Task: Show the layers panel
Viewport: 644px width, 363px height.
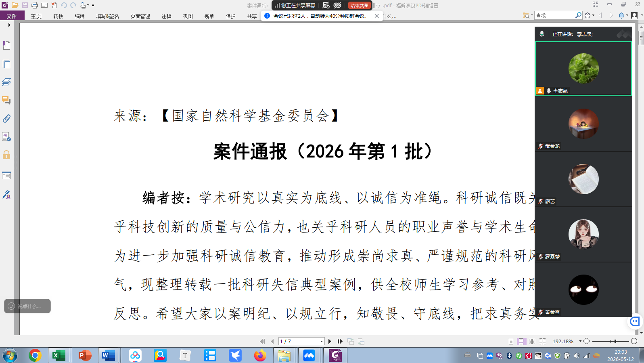Action: 6,82
